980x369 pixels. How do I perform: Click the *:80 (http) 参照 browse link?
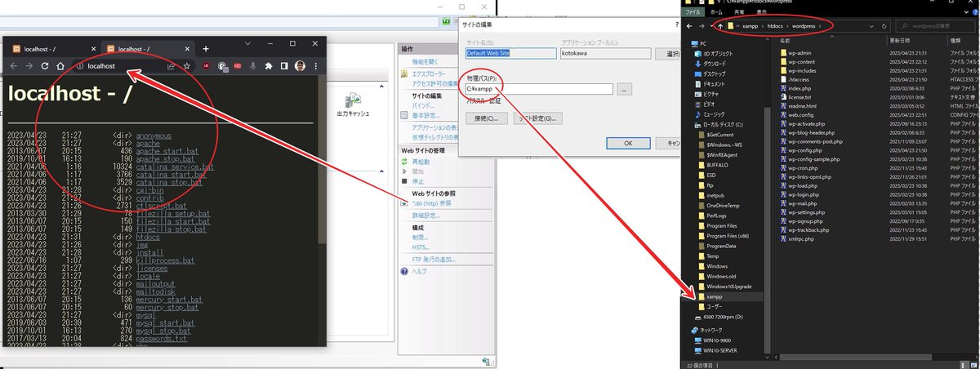432,203
